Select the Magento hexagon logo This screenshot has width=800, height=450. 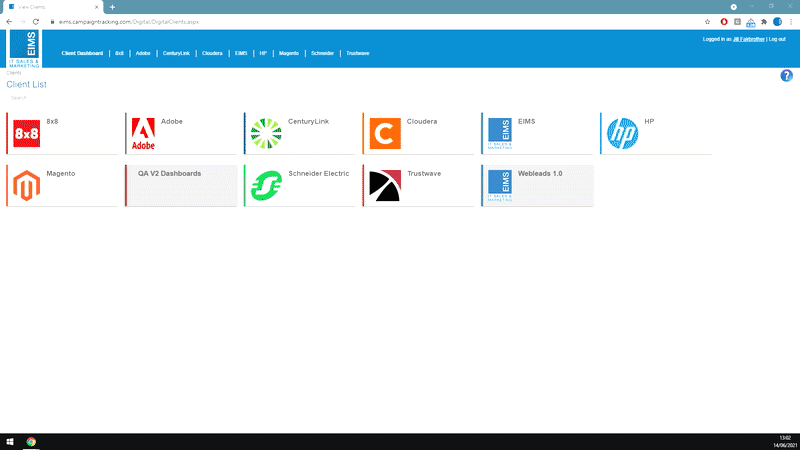coord(27,185)
